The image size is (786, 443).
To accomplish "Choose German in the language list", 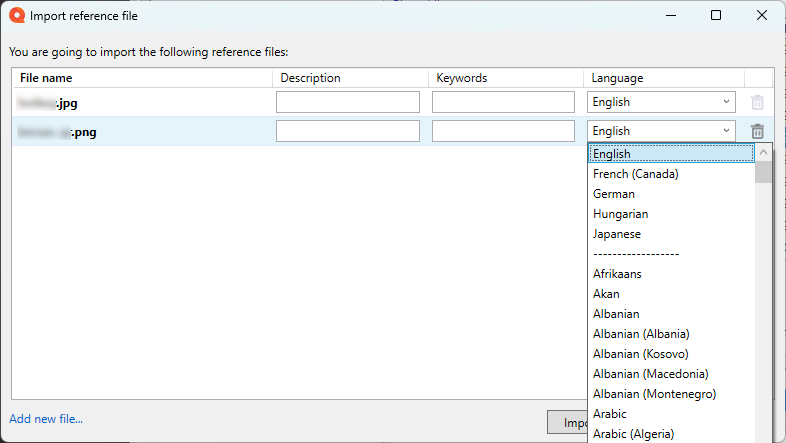I will (x=614, y=194).
